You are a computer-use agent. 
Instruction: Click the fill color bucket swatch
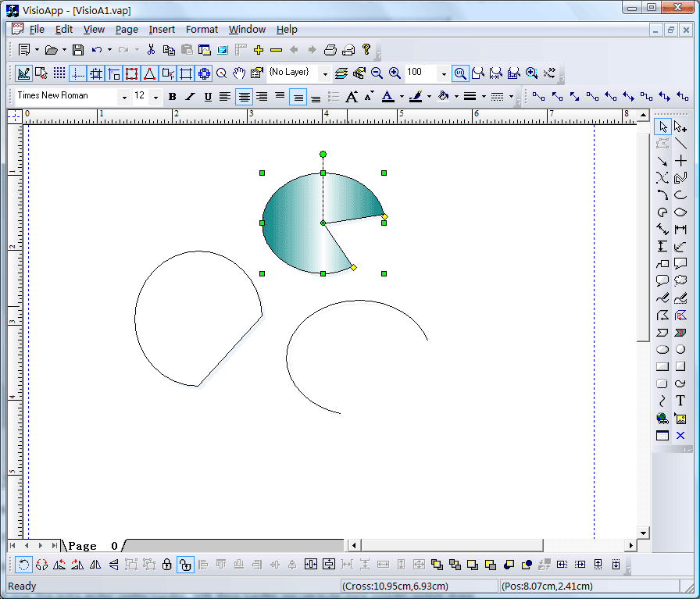point(443,97)
